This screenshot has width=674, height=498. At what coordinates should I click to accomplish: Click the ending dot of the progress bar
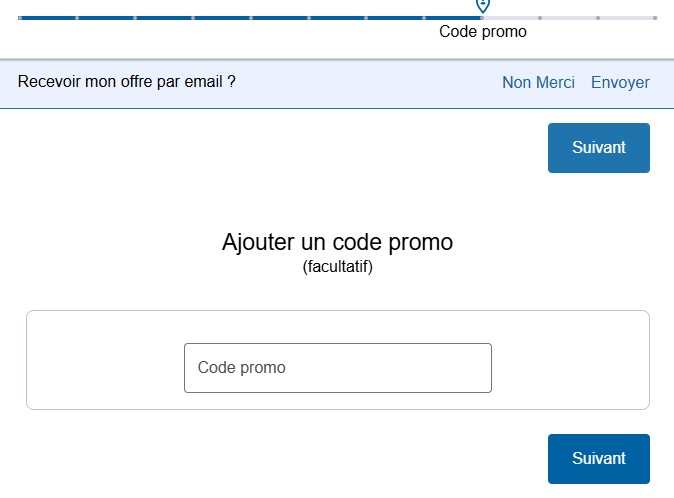tap(655, 17)
